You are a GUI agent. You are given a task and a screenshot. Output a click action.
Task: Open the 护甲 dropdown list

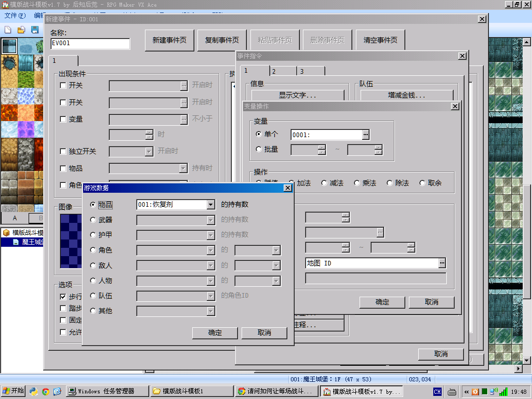click(211, 235)
